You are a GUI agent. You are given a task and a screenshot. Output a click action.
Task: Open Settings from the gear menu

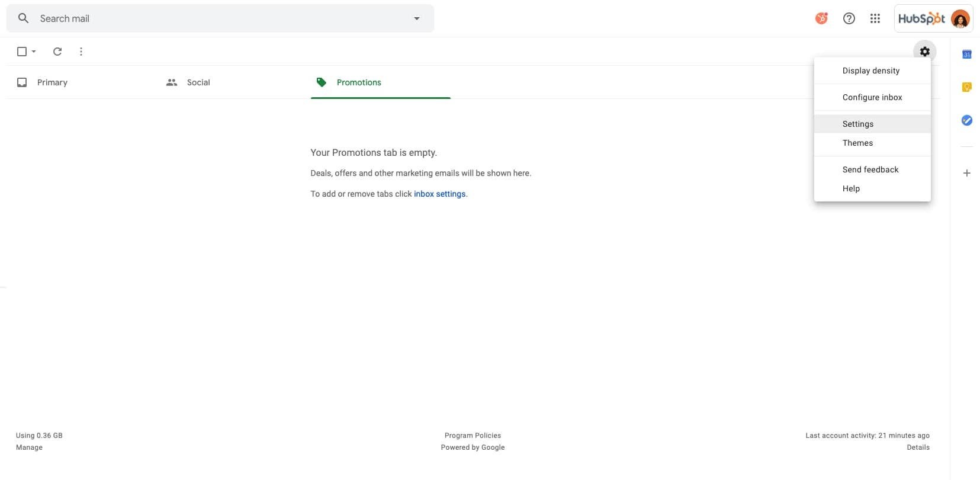(872, 124)
